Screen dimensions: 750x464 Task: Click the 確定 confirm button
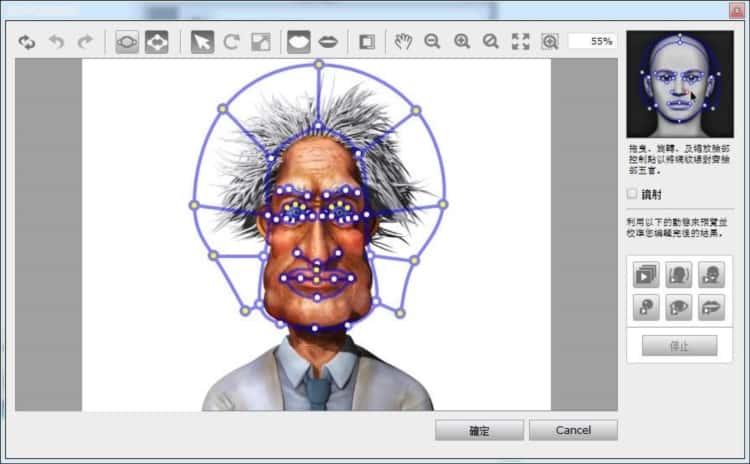pos(479,430)
